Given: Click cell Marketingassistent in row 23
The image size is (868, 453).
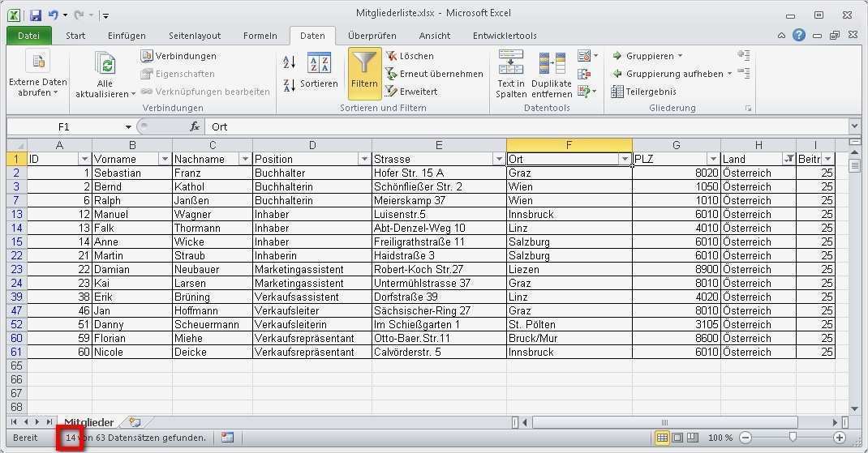Looking at the screenshot, I should [x=312, y=269].
